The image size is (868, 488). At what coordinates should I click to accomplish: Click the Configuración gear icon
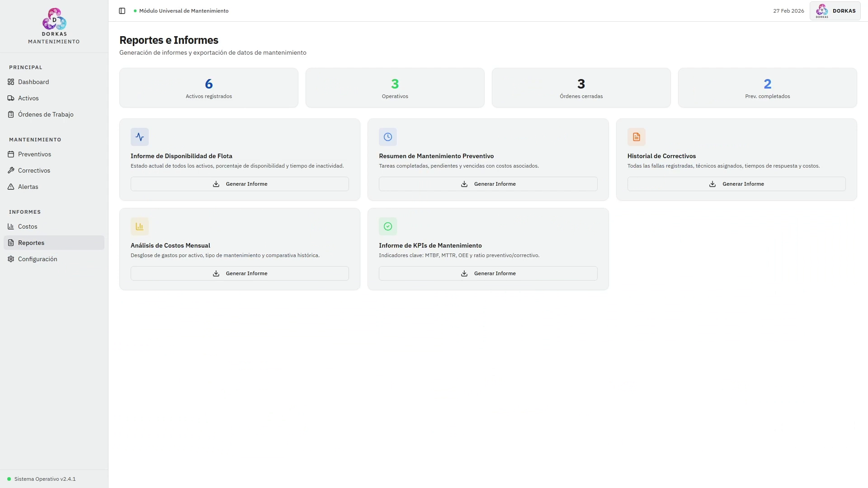[11, 259]
